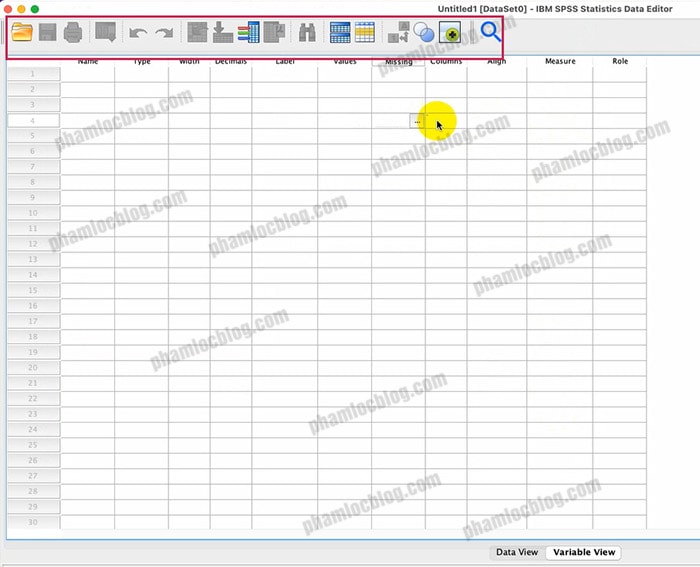Screen dimensions: 700x567
Task: Print using the printer toolbar icon
Action: pos(73,33)
